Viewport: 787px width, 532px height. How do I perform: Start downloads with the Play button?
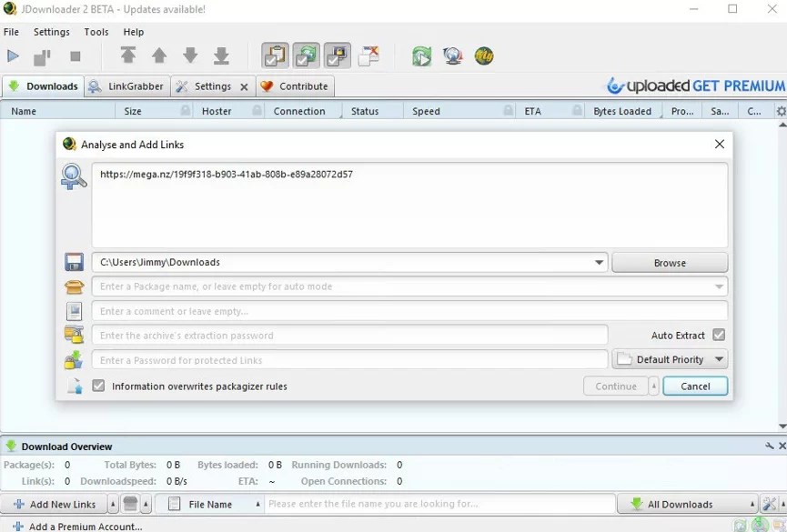click(x=13, y=55)
